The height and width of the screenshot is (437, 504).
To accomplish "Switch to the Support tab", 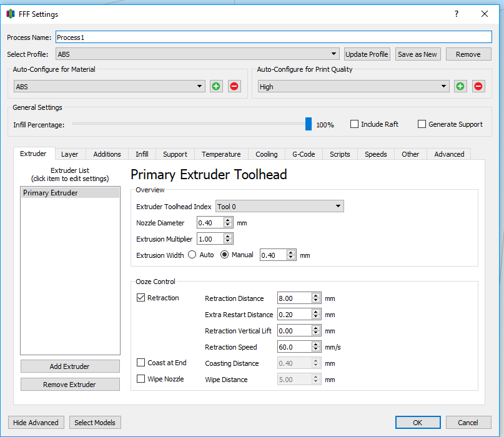I will [x=175, y=154].
